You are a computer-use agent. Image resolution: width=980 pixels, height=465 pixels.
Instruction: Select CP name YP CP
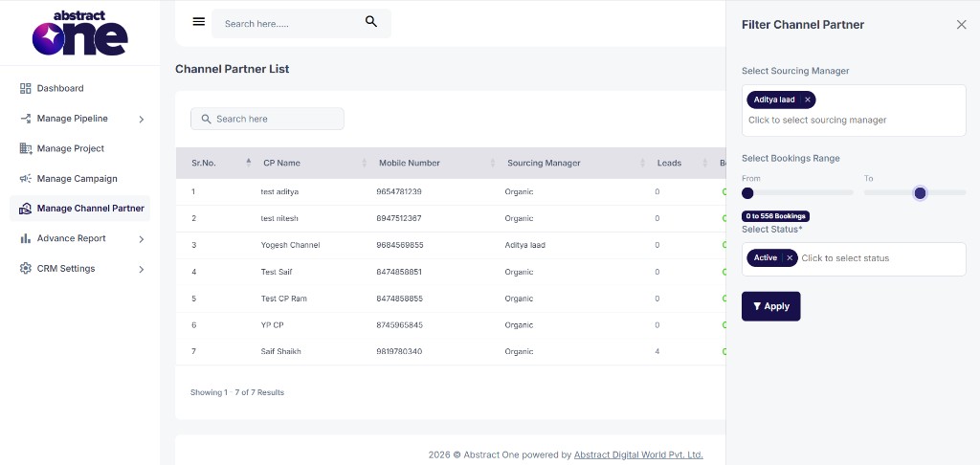pyautogui.click(x=273, y=325)
